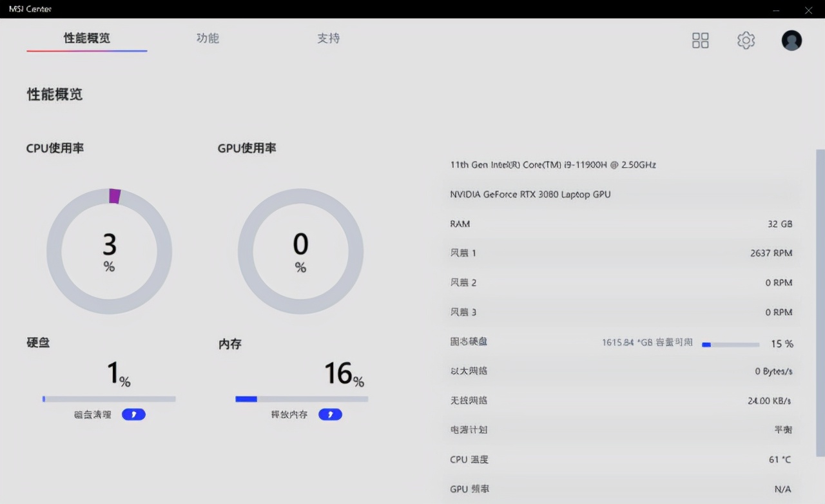The width and height of the screenshot is (825, 504).
Task: Click the 风扇 3 label
Action: coord(463,313)
